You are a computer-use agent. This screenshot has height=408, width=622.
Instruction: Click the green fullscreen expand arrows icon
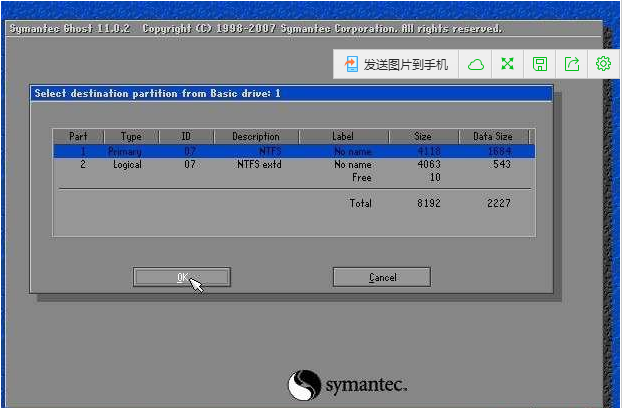(x=507, y=64)
